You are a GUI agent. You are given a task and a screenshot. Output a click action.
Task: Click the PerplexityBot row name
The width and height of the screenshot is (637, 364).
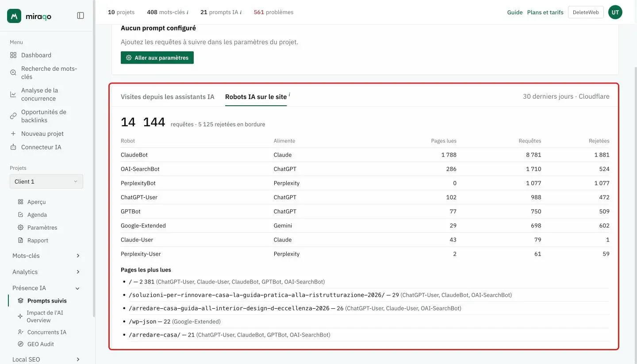pos(138,183)
